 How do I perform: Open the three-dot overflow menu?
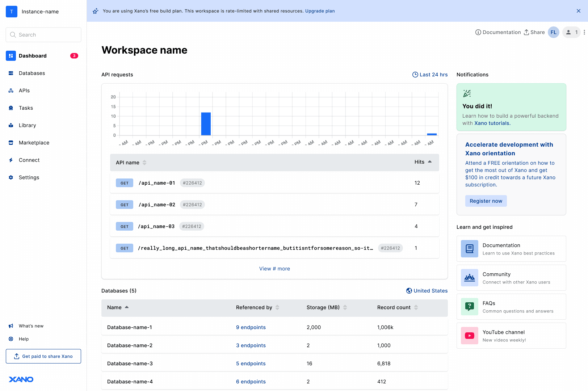click(584, 32)
